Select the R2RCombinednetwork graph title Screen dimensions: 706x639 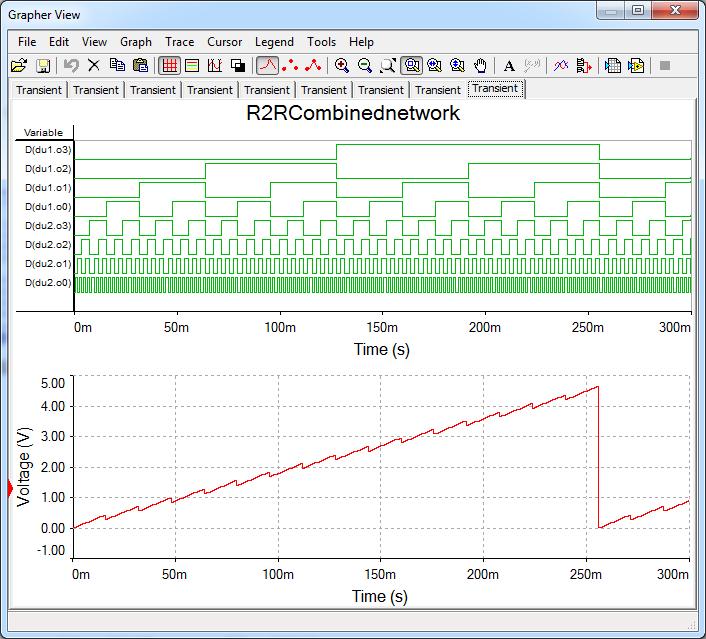[353, 113]
